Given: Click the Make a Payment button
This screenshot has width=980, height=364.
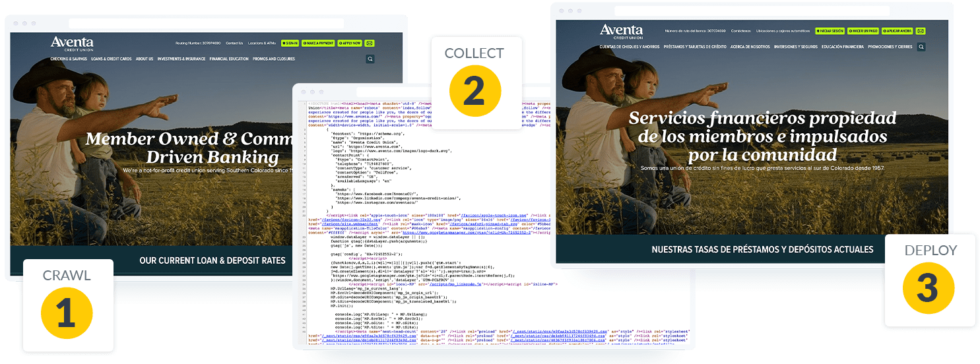Looking at the screenshot, I should tap(318, 43).
